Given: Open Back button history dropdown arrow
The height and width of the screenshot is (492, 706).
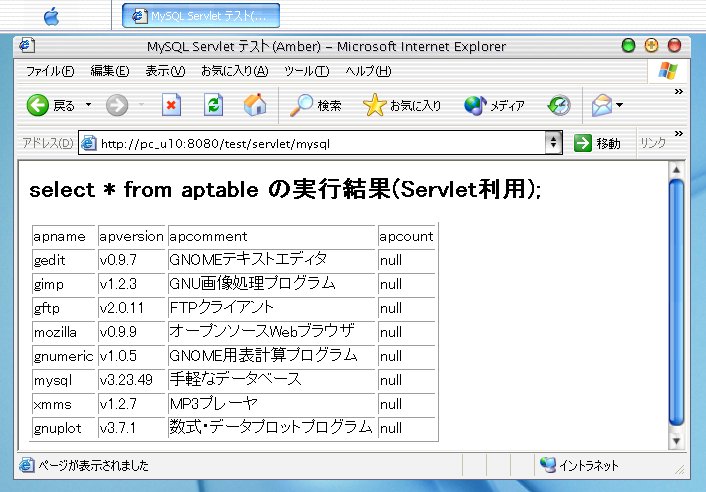Looking at the screenshot, I should 89,105.
